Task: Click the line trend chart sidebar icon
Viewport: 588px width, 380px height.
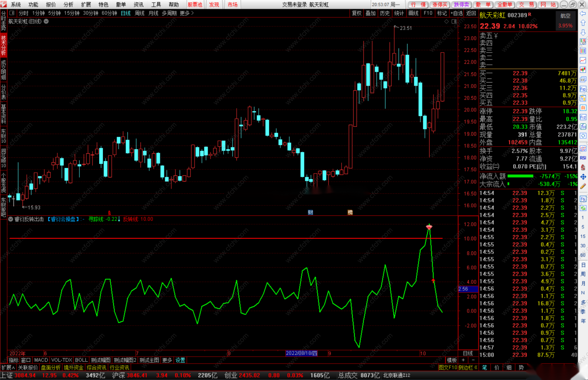Action: click(583, 60)
